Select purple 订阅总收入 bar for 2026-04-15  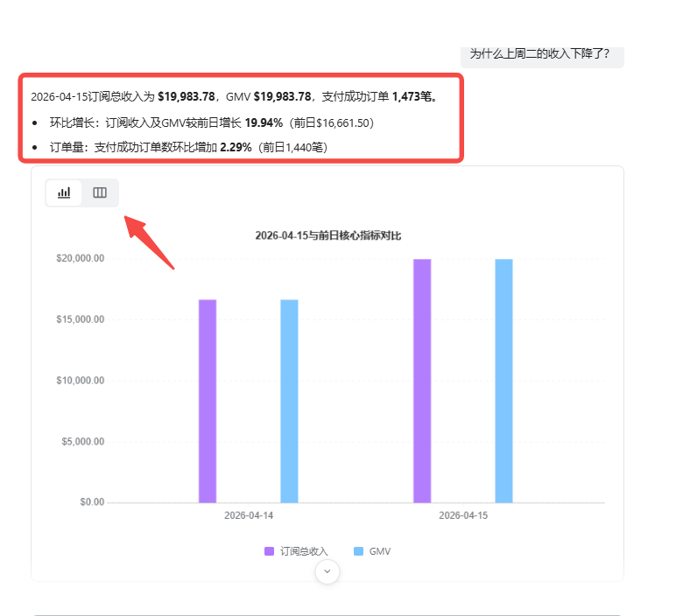422,381
